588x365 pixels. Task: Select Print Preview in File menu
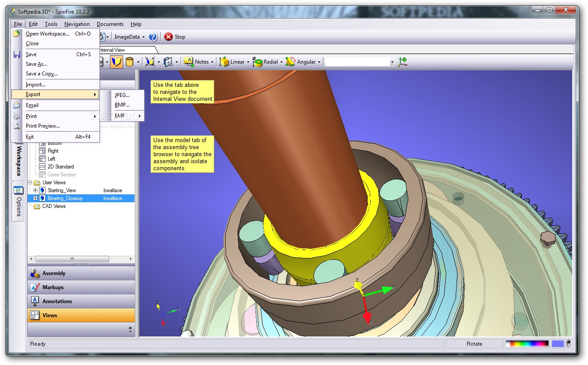[56, 126]
